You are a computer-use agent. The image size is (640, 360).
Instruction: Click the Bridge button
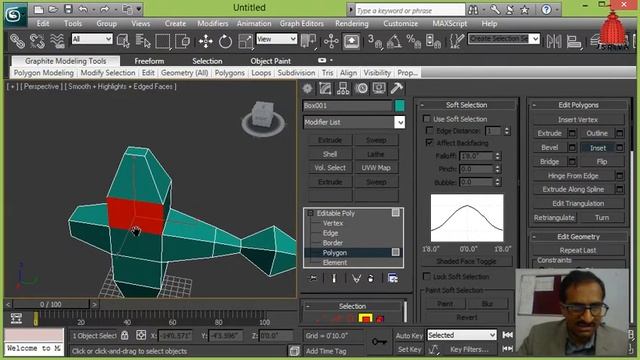tap(549, 162)
